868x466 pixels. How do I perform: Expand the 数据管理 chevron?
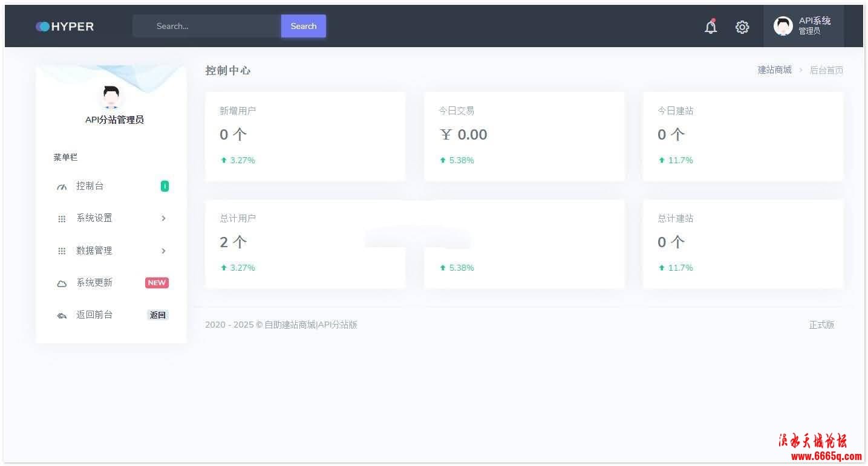163,251
